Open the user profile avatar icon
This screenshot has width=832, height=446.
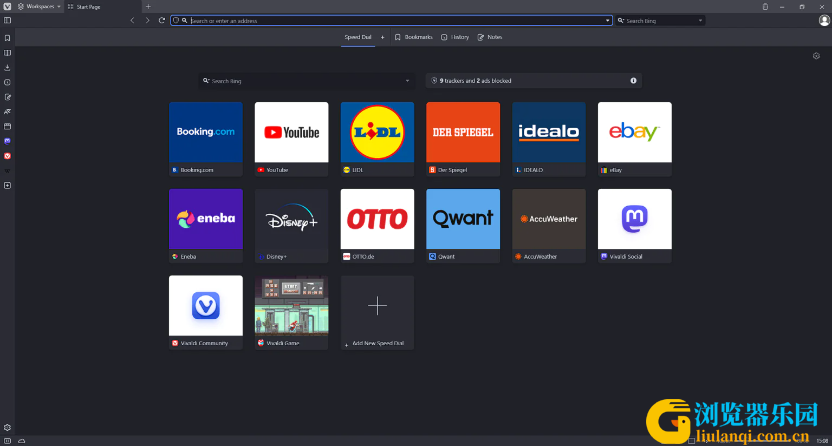tap(824, 20)
